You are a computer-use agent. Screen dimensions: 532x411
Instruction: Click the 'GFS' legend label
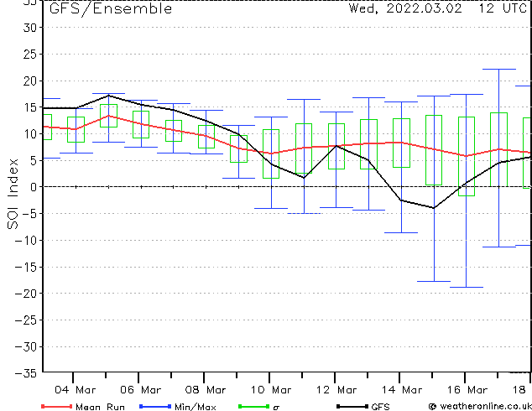click(x=380, y=407)
